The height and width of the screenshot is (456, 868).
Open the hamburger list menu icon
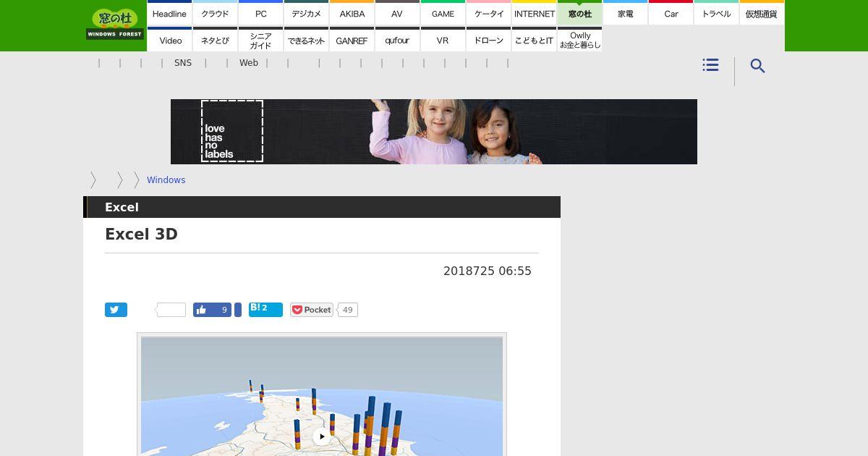coord(710,65)
